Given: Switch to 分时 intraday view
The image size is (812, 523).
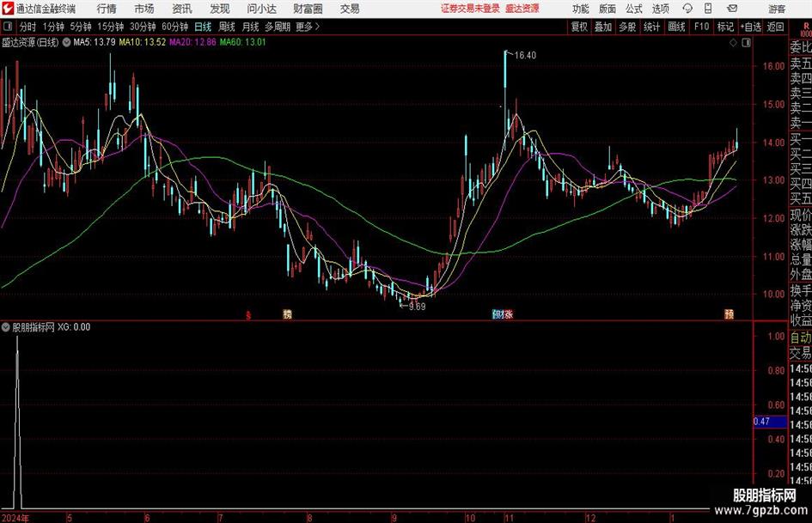Looking at the screenshot, I should point(28,27).
